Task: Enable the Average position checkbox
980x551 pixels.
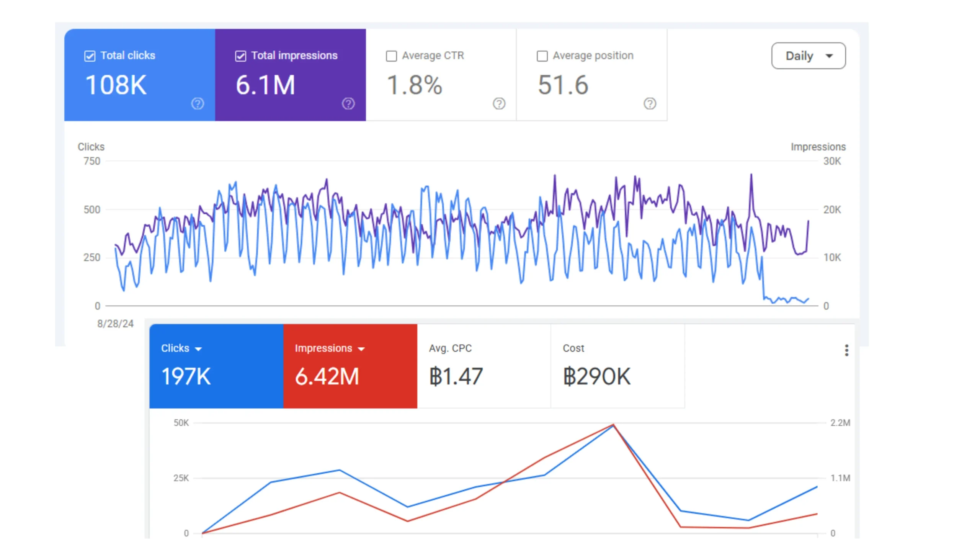Action: tap(542, 56)
